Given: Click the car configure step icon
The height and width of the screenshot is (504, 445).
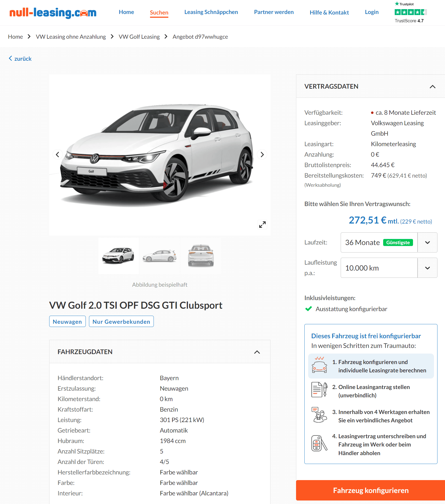Looking at the screenshot, I should (319, 365).
